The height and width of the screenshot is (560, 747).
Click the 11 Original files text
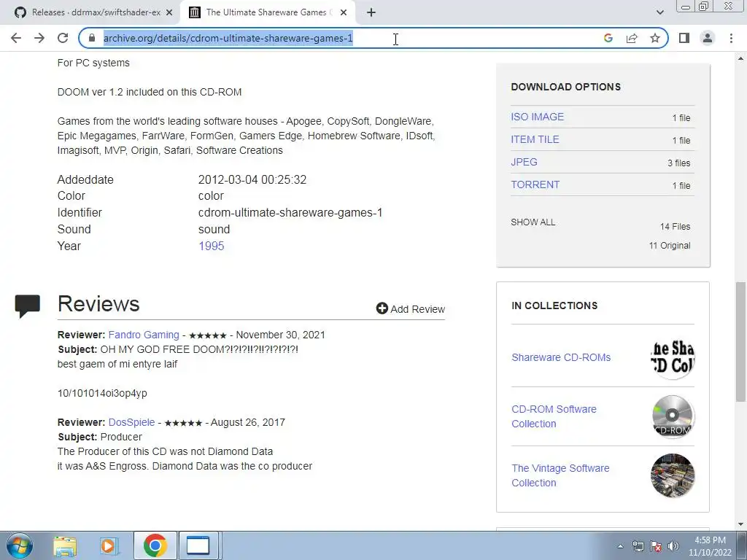670,246
